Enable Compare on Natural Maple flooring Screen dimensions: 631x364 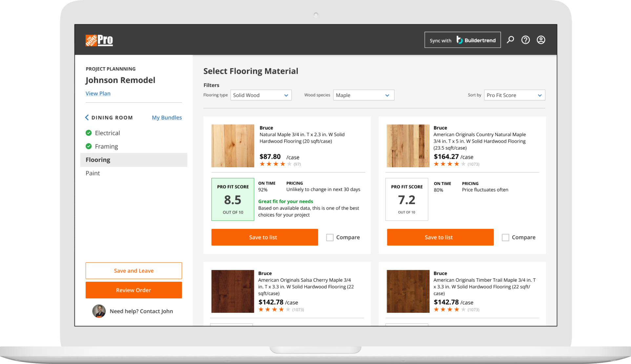329,237
